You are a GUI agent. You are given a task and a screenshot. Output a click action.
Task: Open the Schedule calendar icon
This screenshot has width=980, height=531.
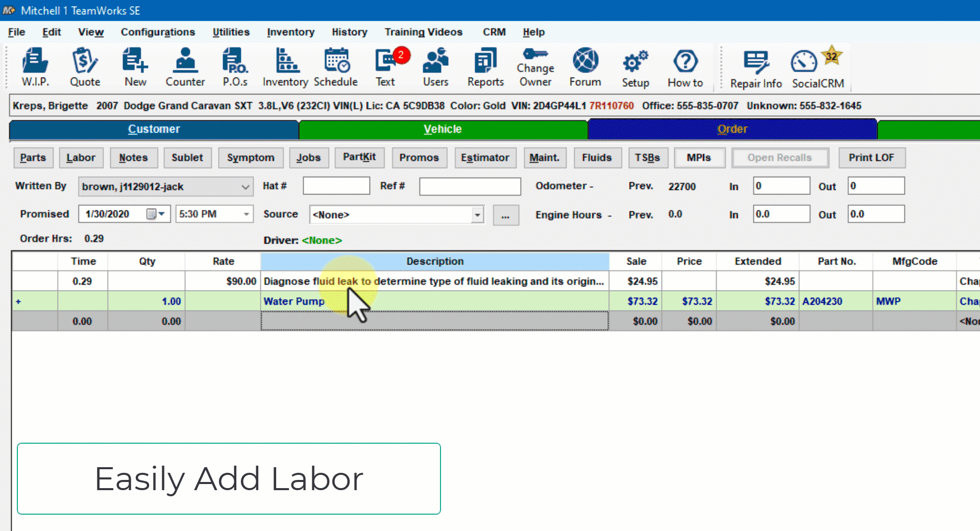point(336,67)
